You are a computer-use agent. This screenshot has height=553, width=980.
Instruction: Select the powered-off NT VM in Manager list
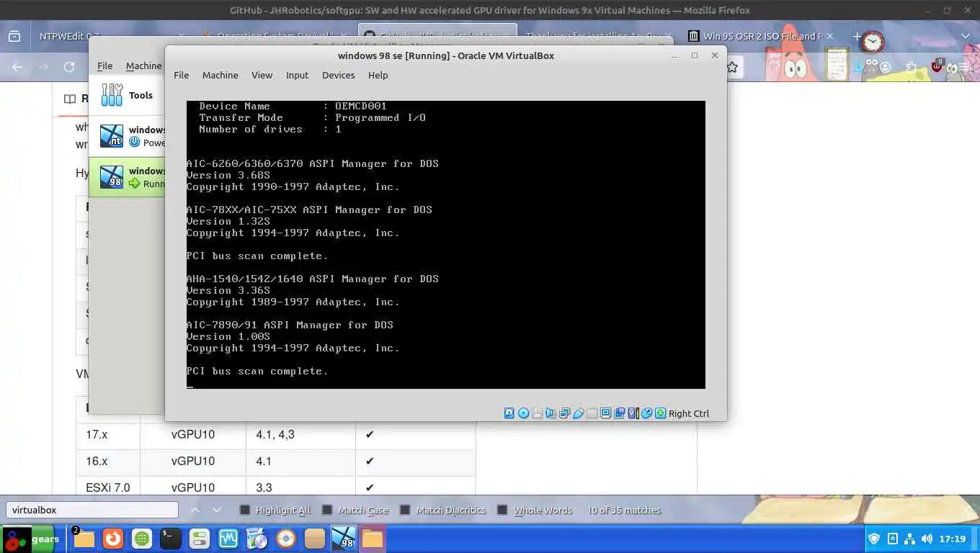127,136
